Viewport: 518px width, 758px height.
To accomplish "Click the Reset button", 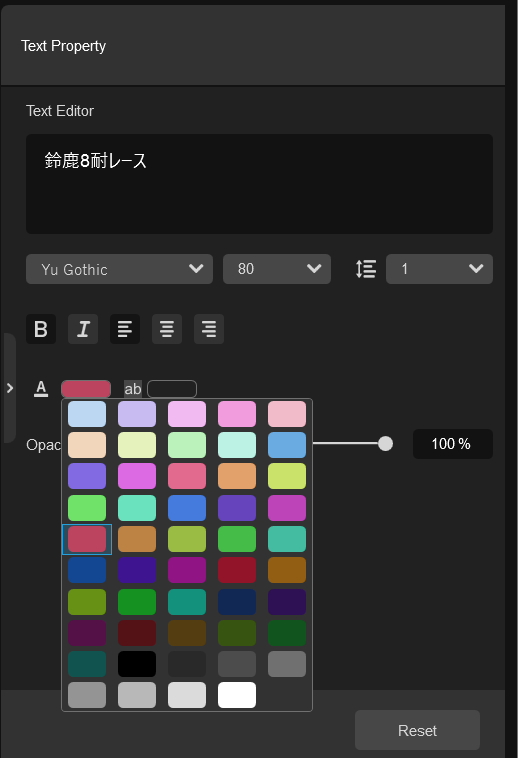I will click(x=417, y=730).
